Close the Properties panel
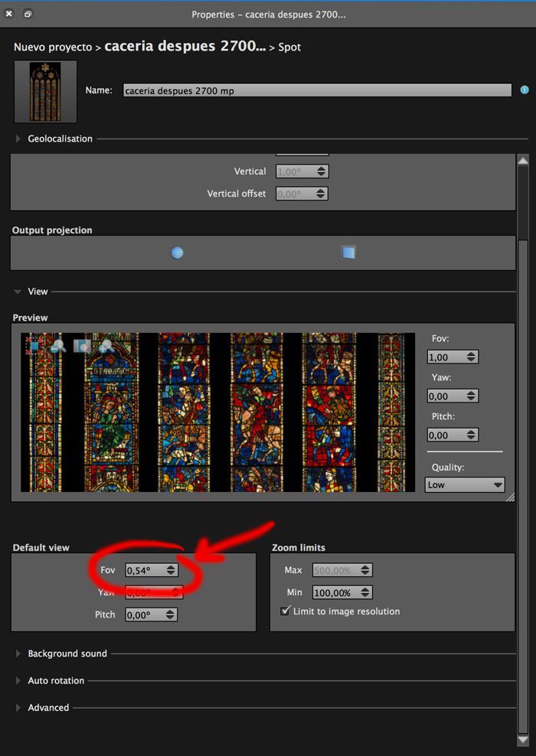The width and height of the screenshot is (536, 756). (x=8, y=14)
